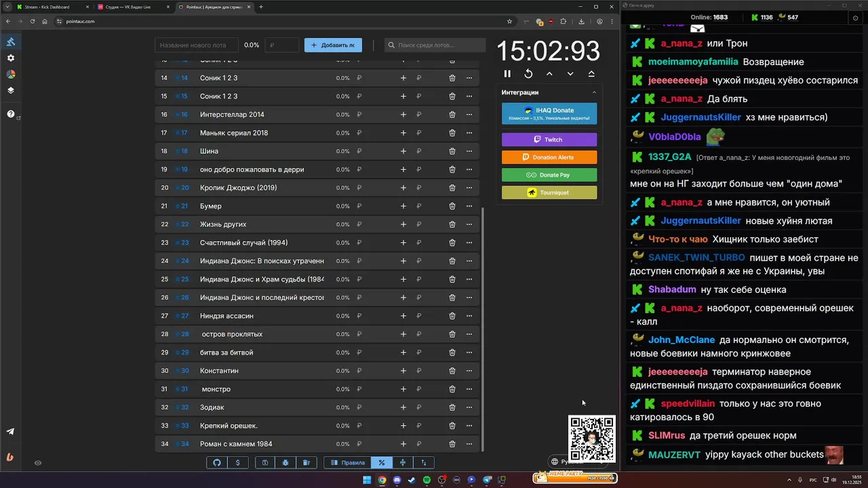The height and width of the screenshot is (488, 868).
Task: Click the Добавить лот button
Action: coord(333,45)
